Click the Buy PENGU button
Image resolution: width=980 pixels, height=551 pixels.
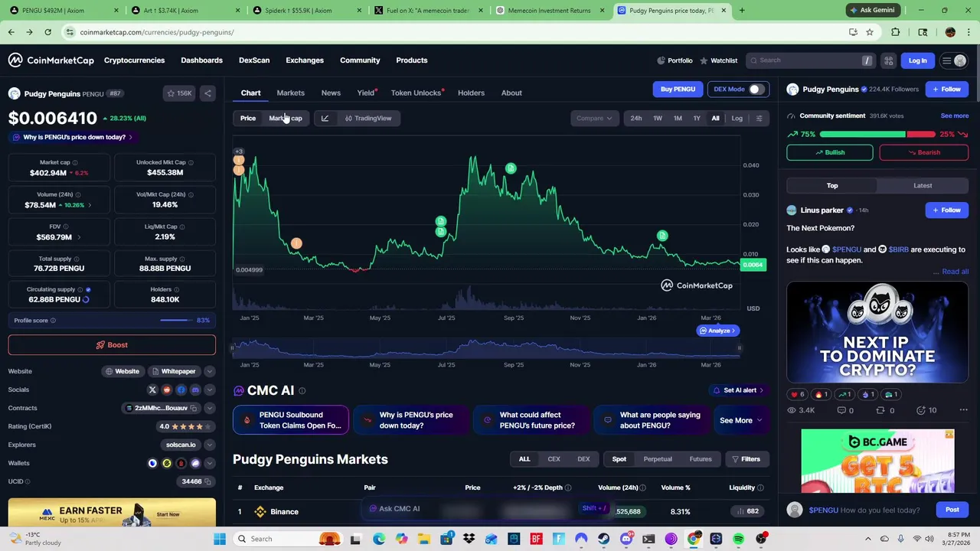678,90
